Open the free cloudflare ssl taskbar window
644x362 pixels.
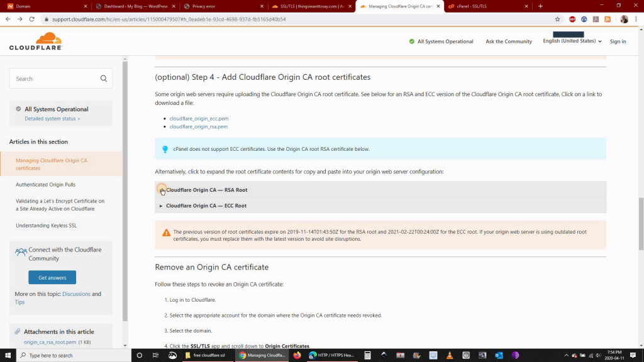point(206,356)
